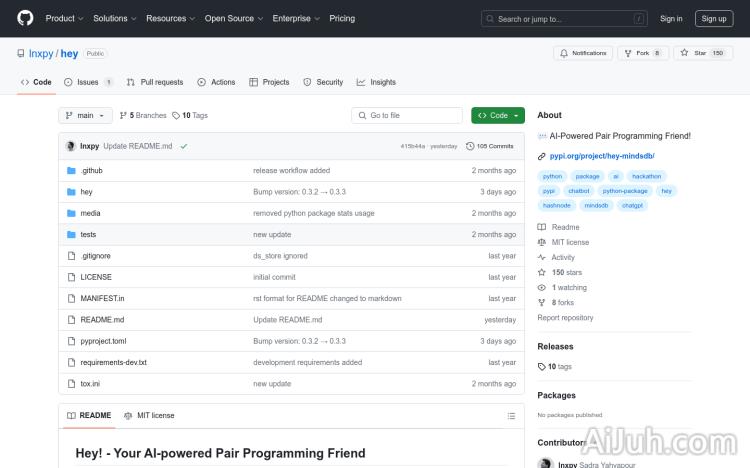750x468 pixels.
Task: Expand the Fork options
Action: [642, 53]
